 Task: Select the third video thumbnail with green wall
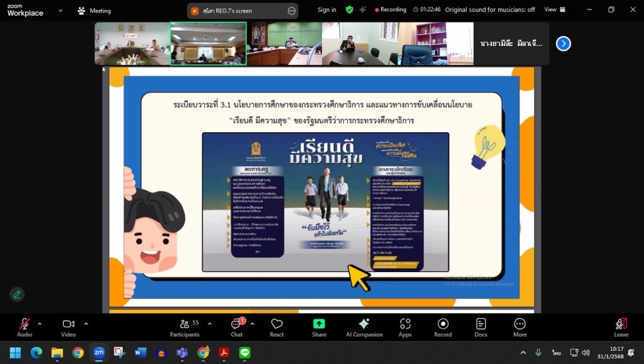coord(284,43)
